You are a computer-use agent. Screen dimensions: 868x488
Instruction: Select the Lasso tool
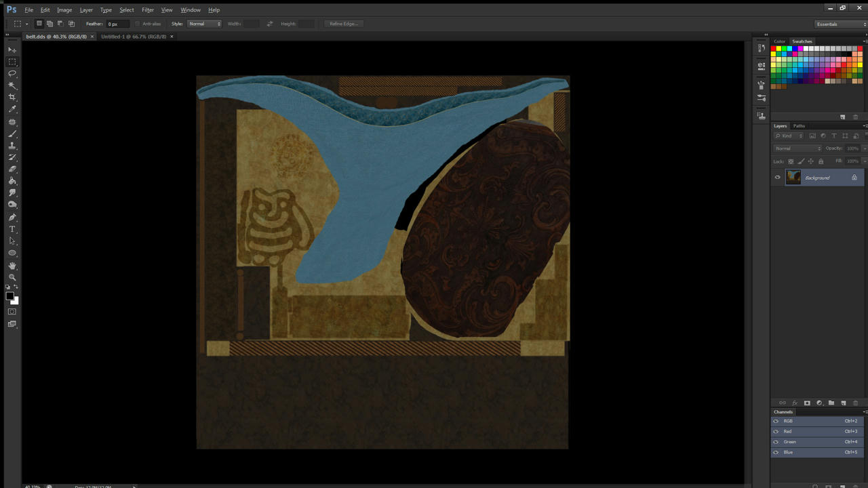coord(12,73)
